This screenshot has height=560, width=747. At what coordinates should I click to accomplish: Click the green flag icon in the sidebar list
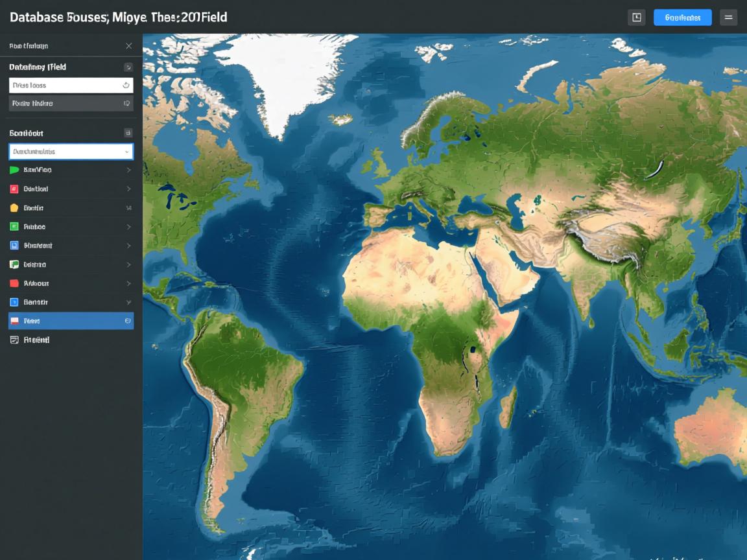(x=14, y=170)
